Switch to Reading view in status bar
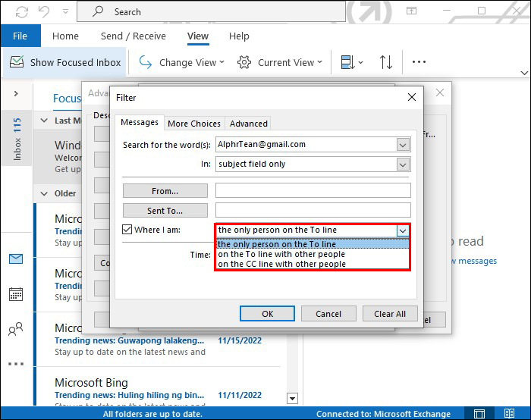531x420 pixels. pyautogui.click(x=509, y=414)
